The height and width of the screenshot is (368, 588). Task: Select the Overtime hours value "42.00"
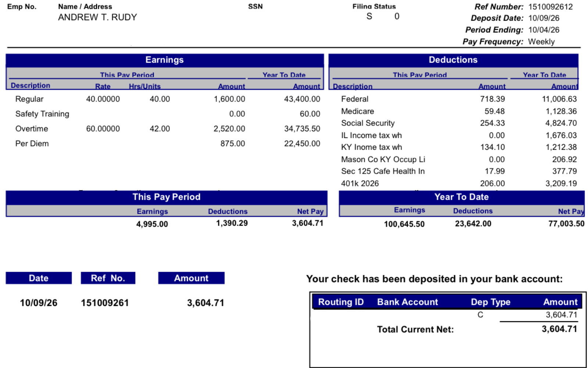pos(160,129)
